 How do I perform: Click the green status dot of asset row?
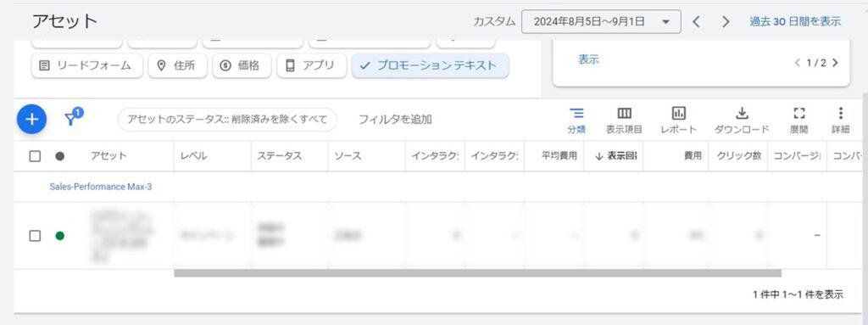(x=60, y=236)
